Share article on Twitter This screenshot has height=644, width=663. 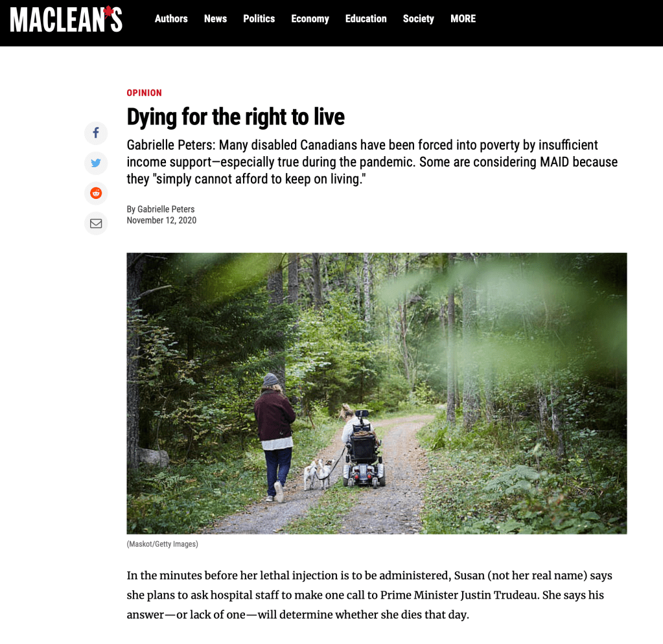click(x=96, y=163)
